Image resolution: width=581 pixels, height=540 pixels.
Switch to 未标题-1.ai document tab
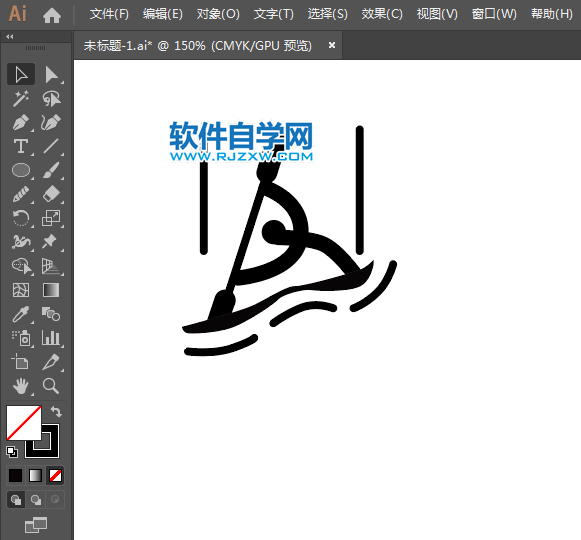pyautogui.click(x=198, y=46)
